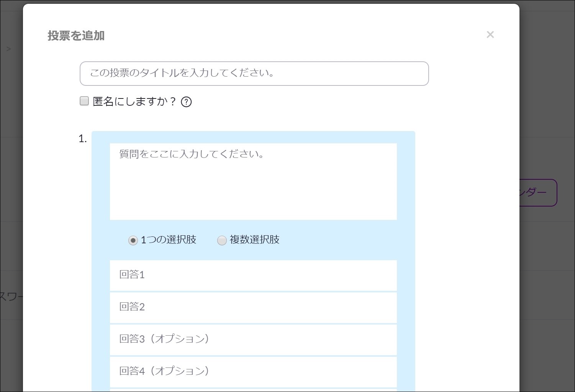The height and width of the screenshot is (392, 575).
Task: Enable the 匿名にしますか anonymous checkbox
Action: coord(84,101)
